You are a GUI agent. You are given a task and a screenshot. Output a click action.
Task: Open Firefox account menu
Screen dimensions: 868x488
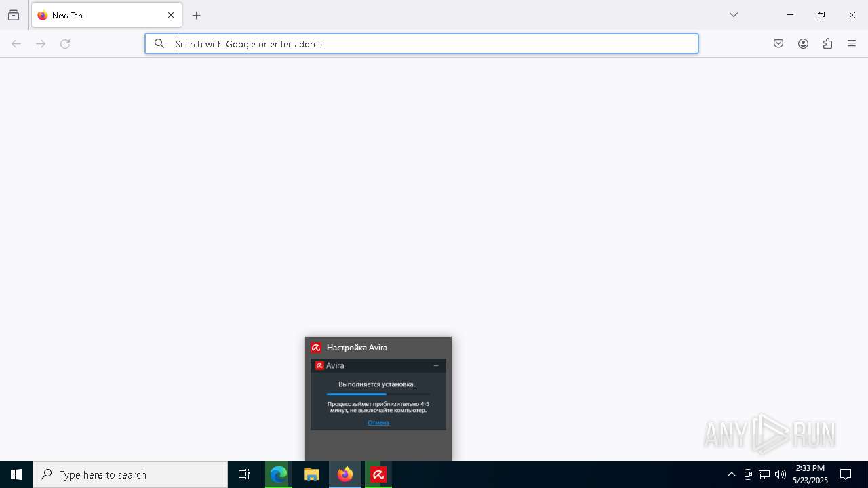tap(803, 43)
